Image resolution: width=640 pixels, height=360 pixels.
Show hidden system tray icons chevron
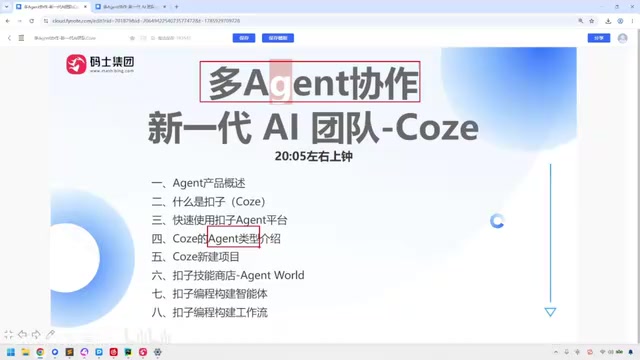(556, 352)
